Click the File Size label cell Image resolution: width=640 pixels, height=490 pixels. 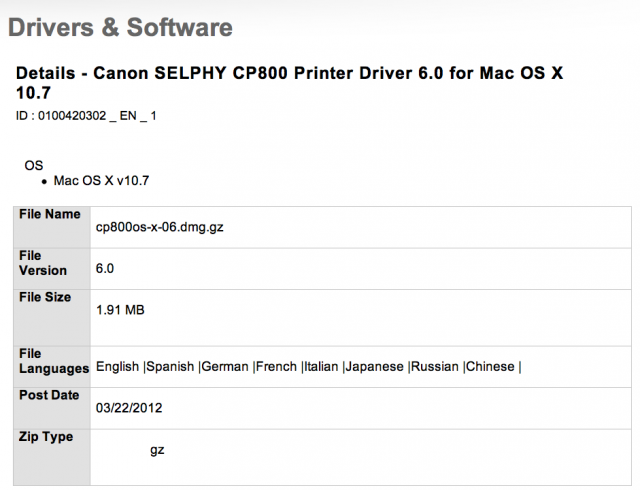point(45,298)
